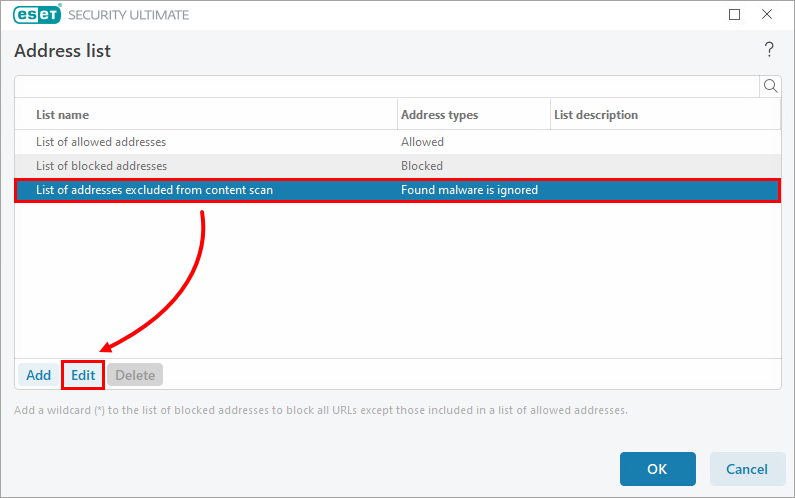Sort by the List name column header
This screenshot has height=498, width=795.
tap(206, 115)
